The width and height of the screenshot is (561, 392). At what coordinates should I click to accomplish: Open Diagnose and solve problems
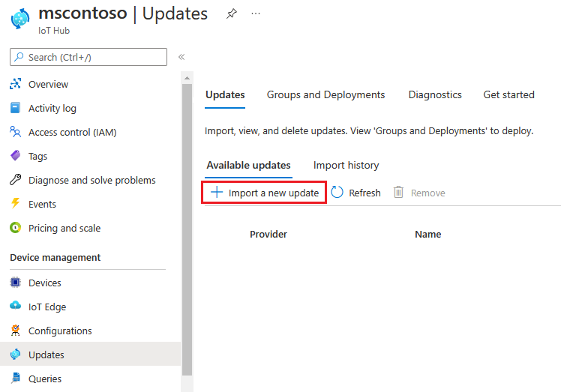click(91, 181)
